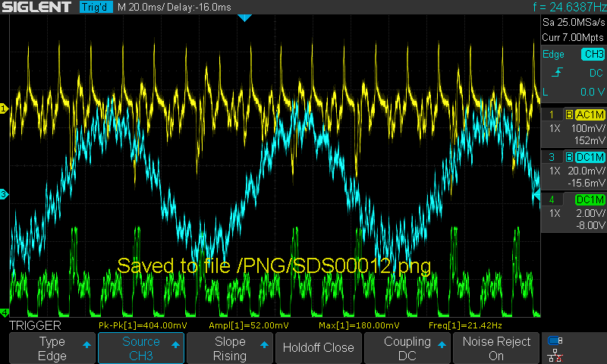
Task: Click the Holdoff Close button
Action: click(x=318, y=348)
